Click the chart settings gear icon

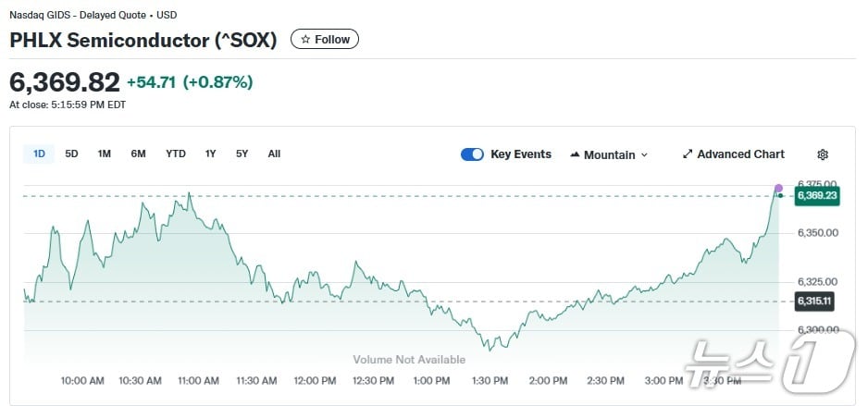(823, 154)
